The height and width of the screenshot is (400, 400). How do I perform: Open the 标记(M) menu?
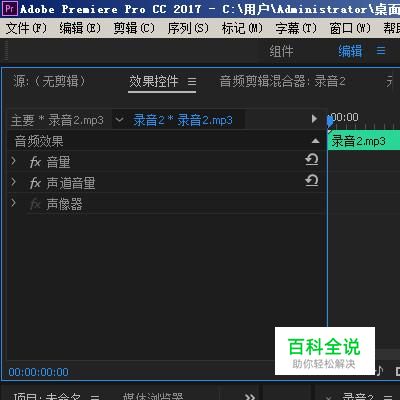coord(242,28)
